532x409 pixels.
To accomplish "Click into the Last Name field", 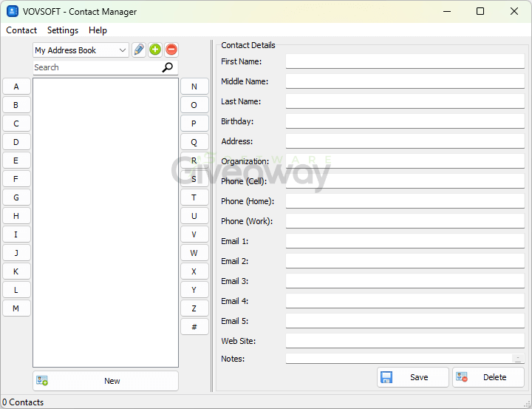I will point(405,101).
